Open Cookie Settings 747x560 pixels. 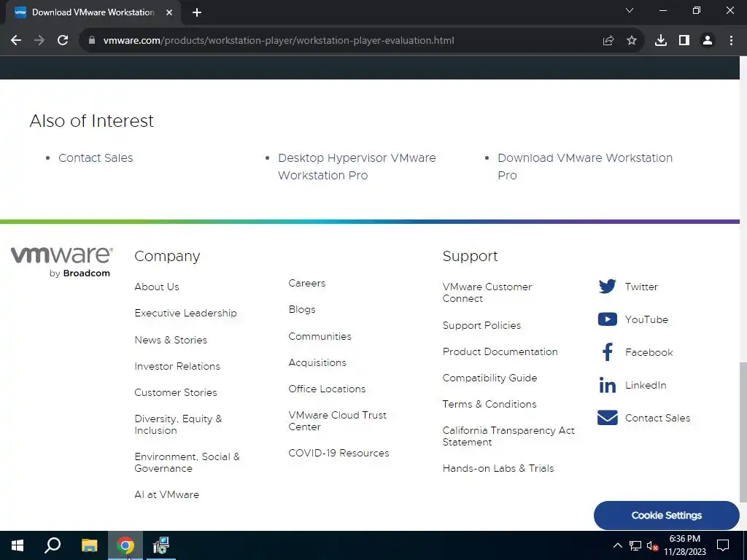pos(667,516)
